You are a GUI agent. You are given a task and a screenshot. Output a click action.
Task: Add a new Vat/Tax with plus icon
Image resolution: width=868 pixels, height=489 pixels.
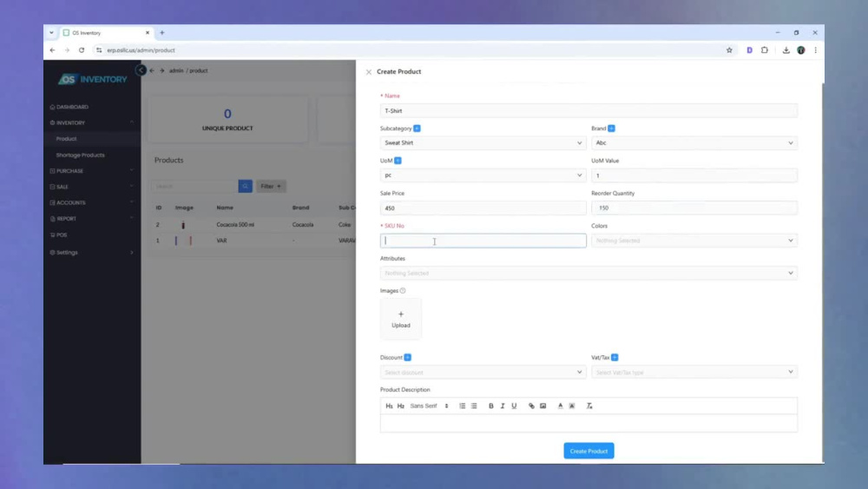615,357
